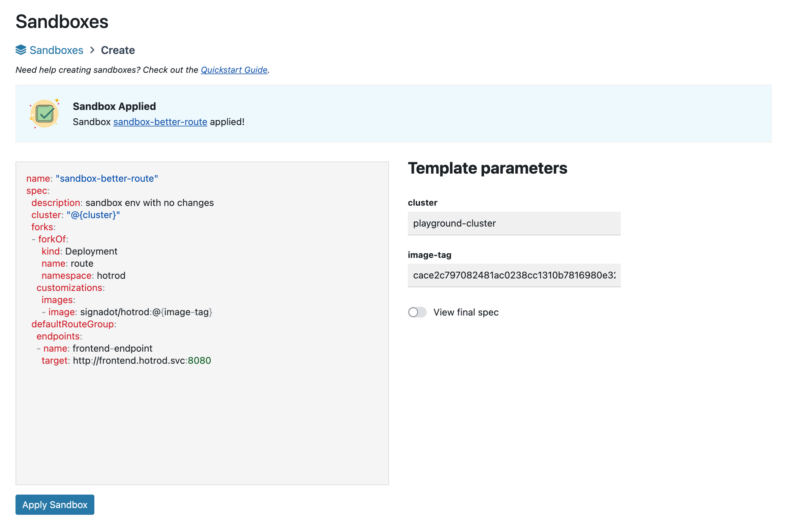Click the Template parameters heading
This screenshot has height=532, width=786.
tap(487, 168)
